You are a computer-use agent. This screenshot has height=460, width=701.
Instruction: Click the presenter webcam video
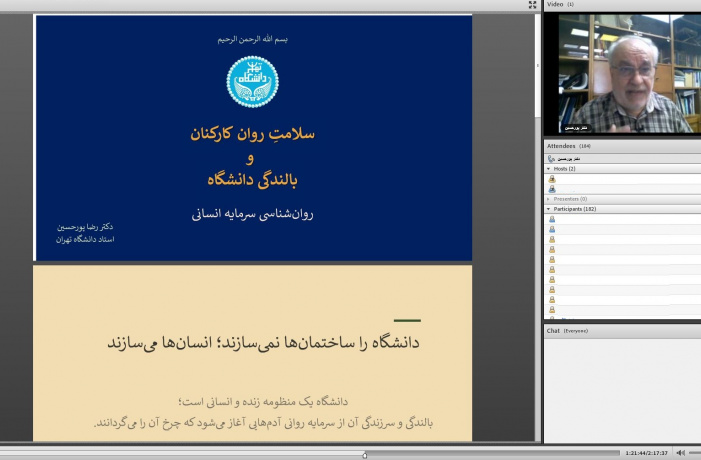629,73
